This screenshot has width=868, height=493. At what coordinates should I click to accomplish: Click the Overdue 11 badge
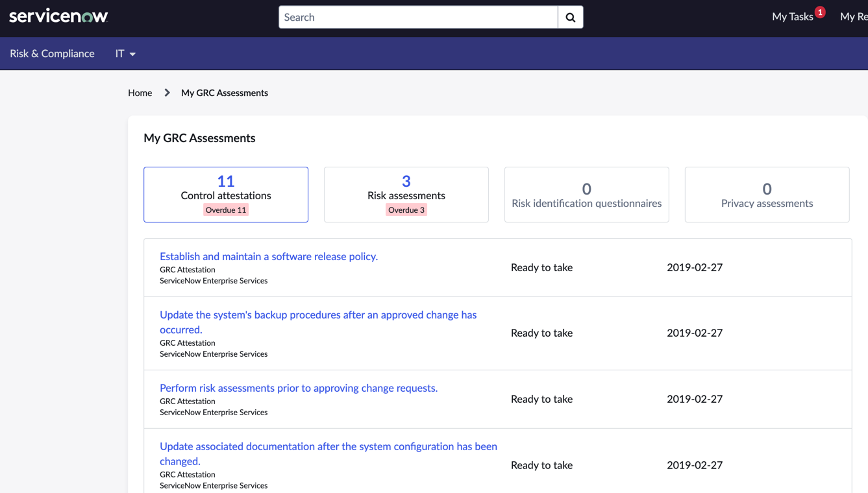(226, 210)
